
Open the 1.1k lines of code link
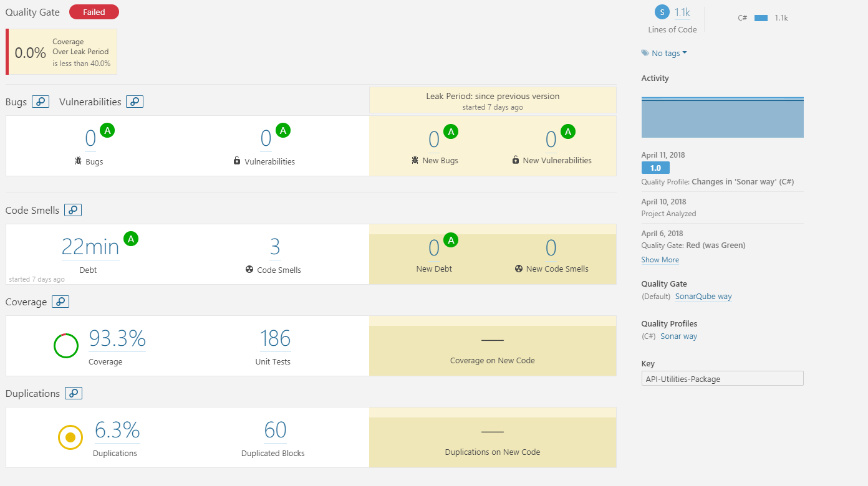click(x=682, y=12)
